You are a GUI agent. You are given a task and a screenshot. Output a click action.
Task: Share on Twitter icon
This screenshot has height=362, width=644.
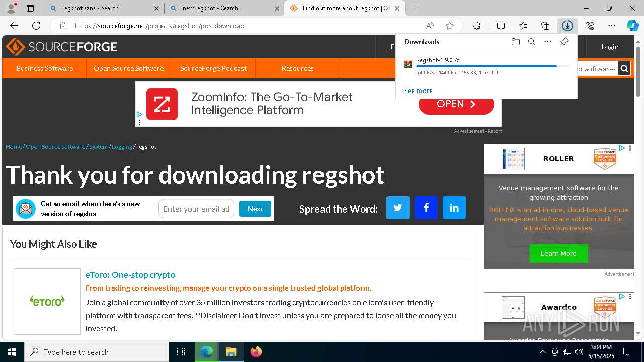398,208
